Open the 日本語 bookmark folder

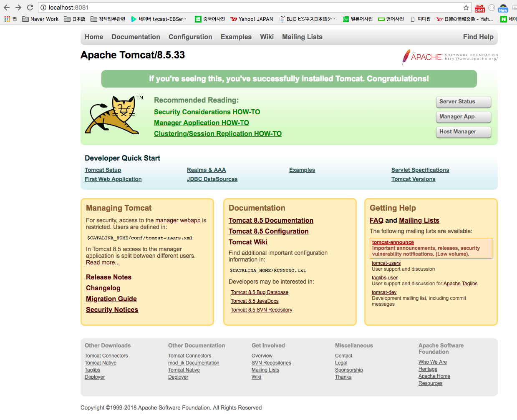(75, 19)
